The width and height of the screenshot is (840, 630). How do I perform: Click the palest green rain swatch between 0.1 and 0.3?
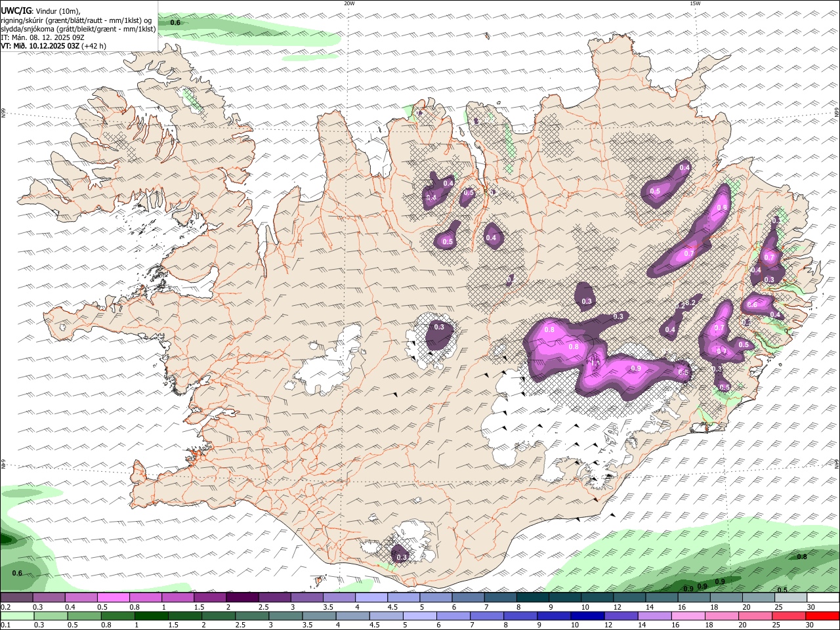pyautogui.click(x=16, y=616)
